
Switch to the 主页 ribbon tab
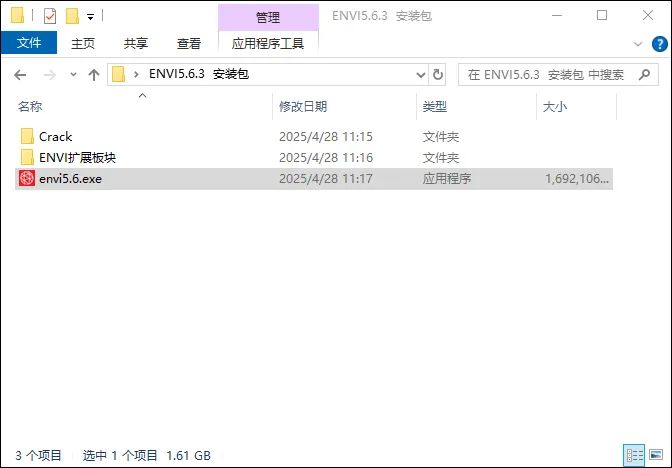tap(82, 43)
